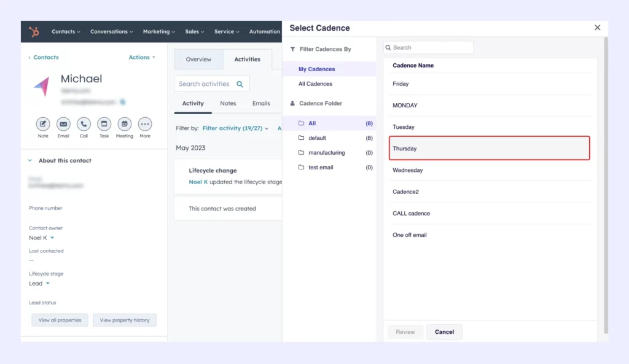Screen dimensions: 629x364
Task: Expand the Contact owner Noel K dropdown
Action: point(52,238)
